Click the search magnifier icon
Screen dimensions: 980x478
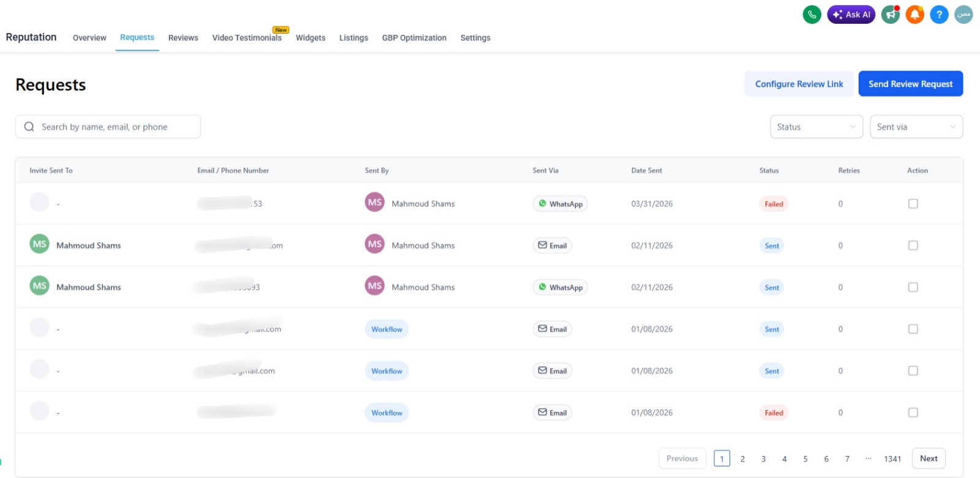coord(29,127)
